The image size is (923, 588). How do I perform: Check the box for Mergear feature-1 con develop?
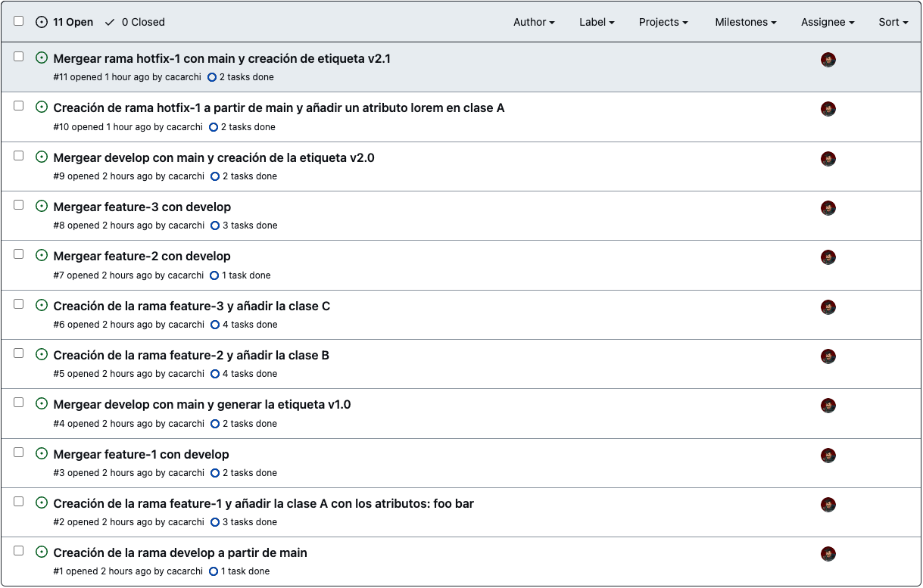(x=19, y=452)
